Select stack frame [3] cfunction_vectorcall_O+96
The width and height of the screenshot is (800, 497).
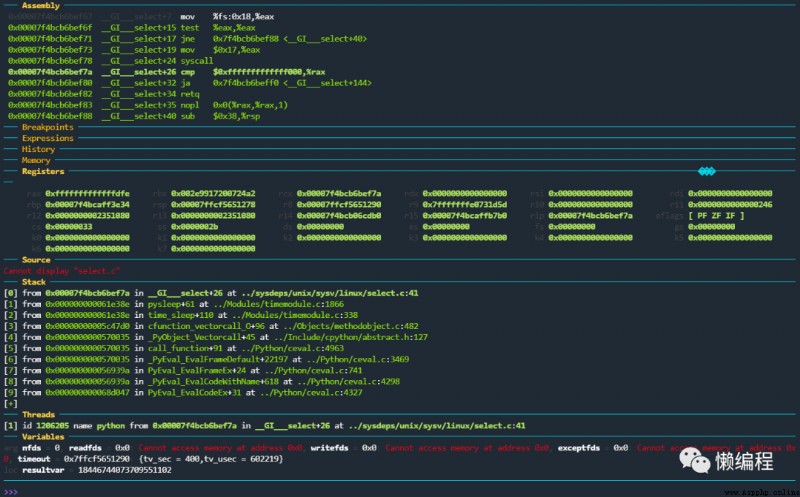211,327
